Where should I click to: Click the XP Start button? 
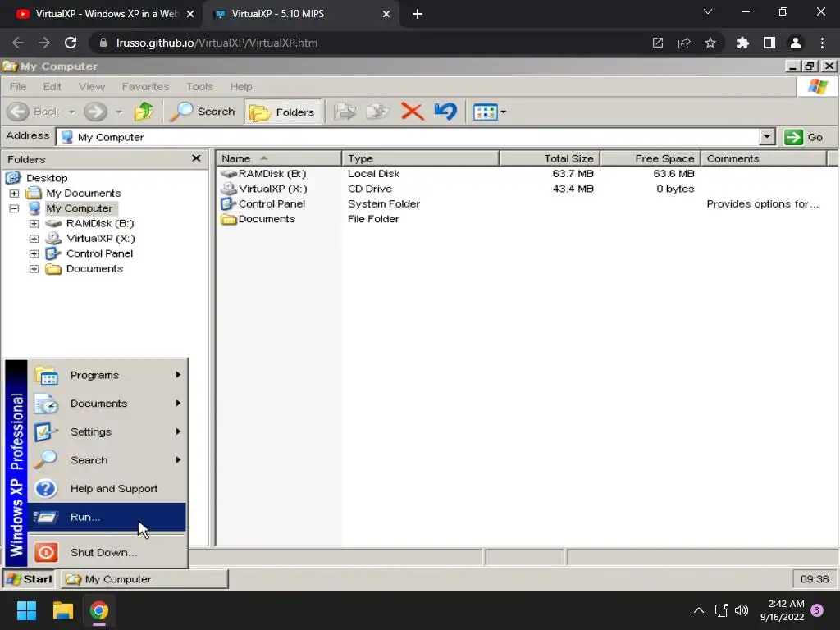click(x=30, y=579)
